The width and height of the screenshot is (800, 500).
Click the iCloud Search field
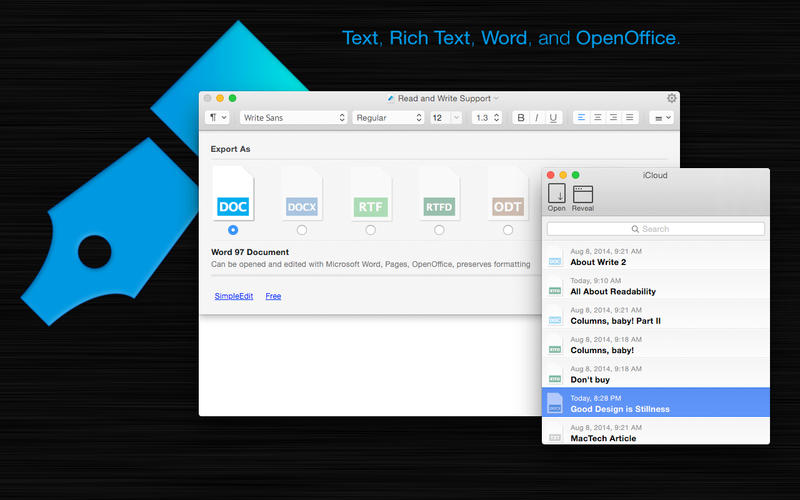(656, 229)
